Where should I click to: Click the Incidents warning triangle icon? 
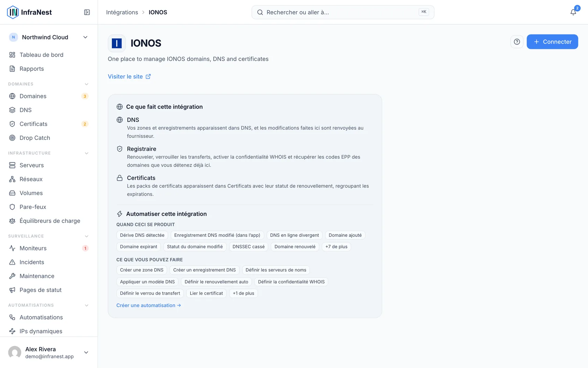point(12,262)
